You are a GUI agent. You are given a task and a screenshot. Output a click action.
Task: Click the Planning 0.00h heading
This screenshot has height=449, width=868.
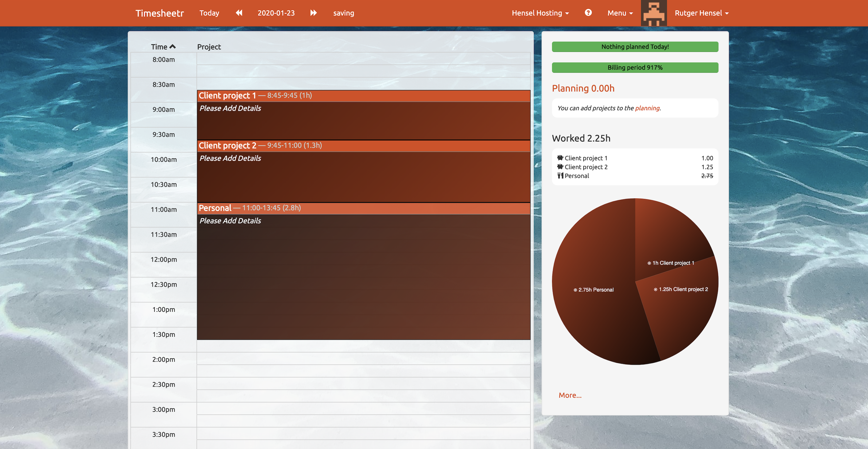(x=583, y=88)
